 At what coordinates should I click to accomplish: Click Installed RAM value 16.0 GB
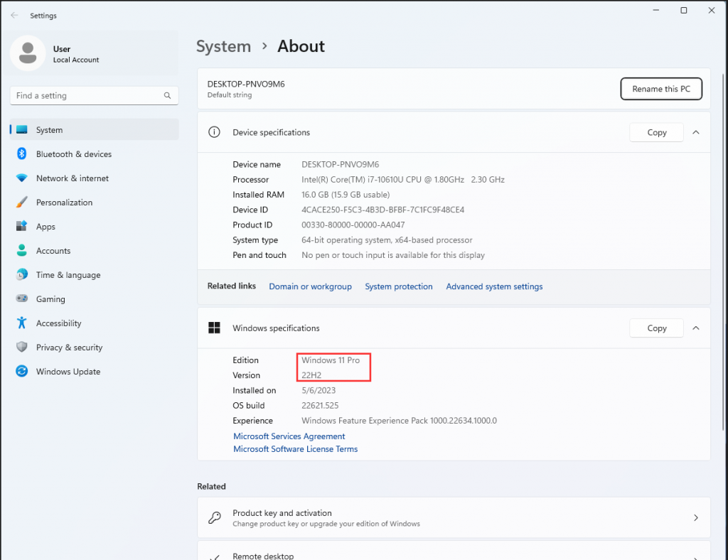[x=346, y=195]
